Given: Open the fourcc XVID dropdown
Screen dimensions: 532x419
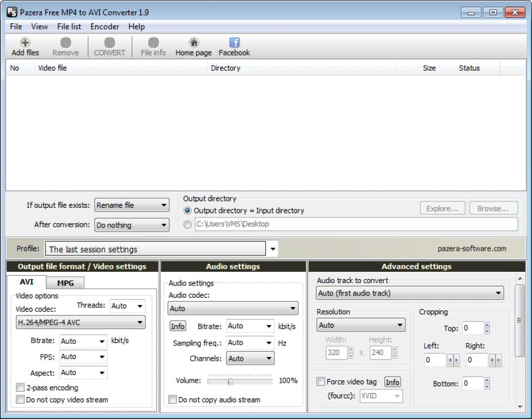Looking at the screenshot, I should pyautogui.click(x=381, y=396).
